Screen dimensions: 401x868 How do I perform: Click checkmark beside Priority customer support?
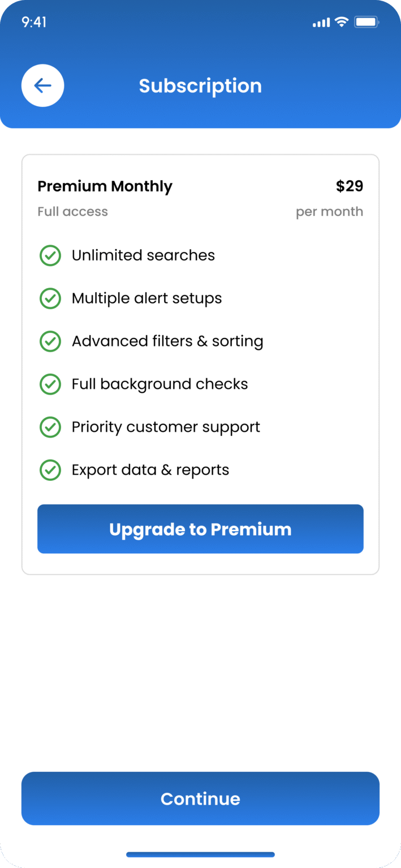pyautogui.click(x=50, y=427)
